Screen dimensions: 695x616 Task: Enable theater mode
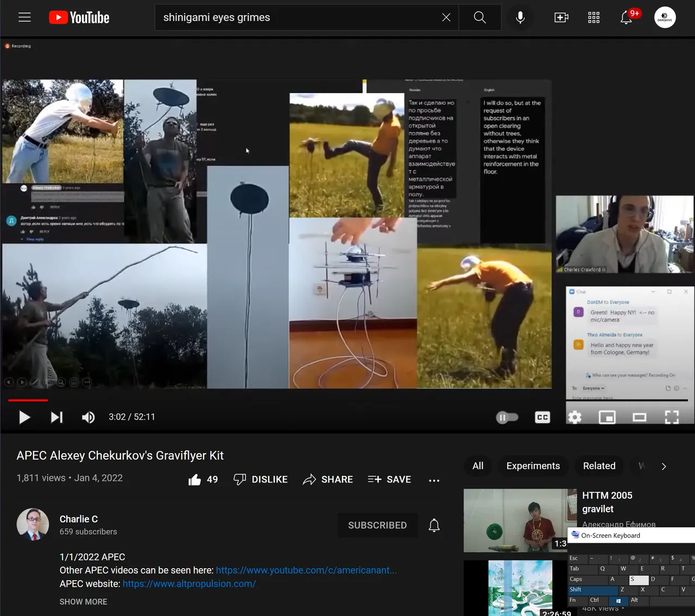coord(640,417)
